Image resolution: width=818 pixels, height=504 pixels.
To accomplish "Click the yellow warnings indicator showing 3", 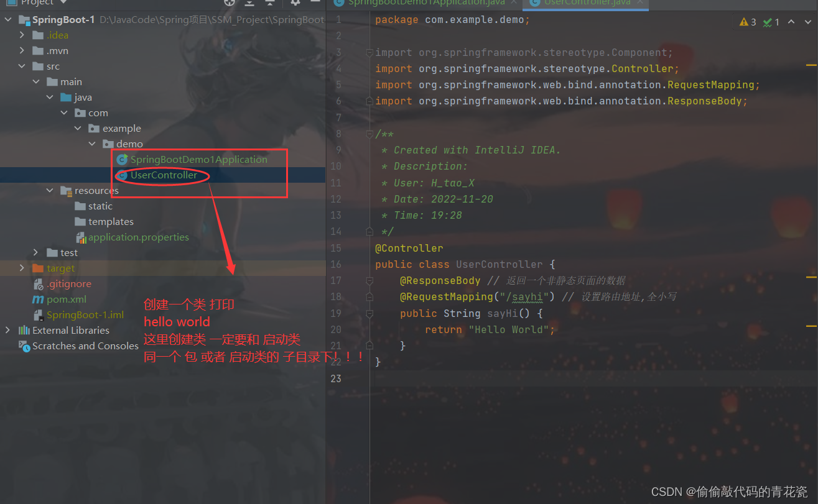I will tap(748, 22).
